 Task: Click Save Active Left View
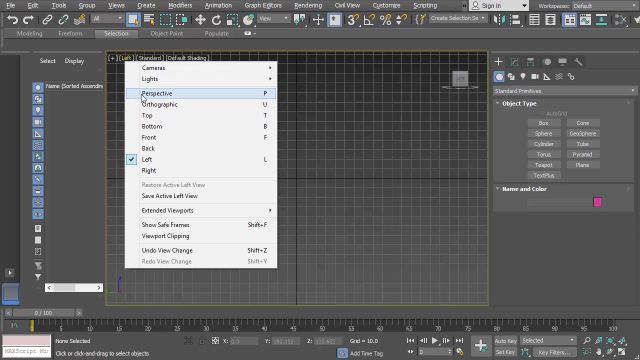(200, 196)
